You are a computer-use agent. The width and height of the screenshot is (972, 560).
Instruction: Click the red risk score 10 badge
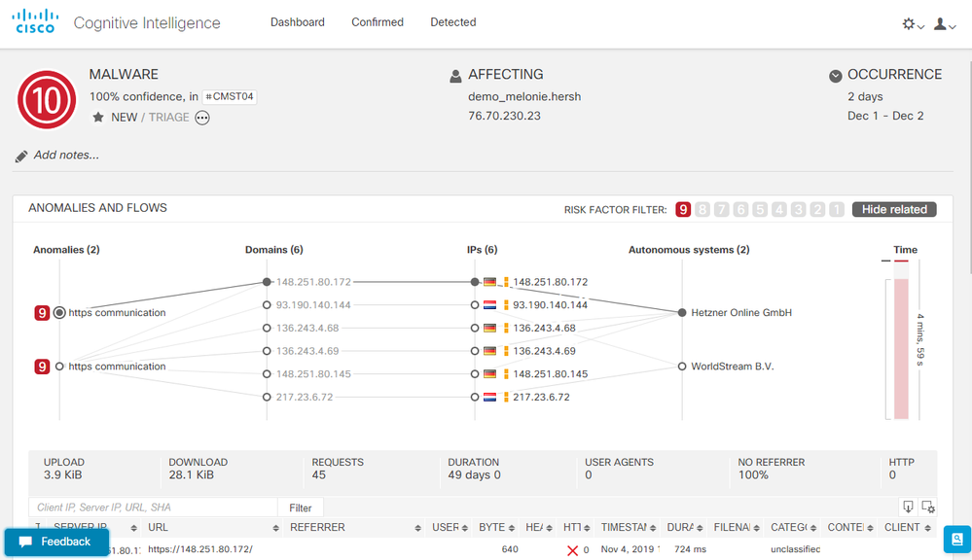tap(47, 100)
